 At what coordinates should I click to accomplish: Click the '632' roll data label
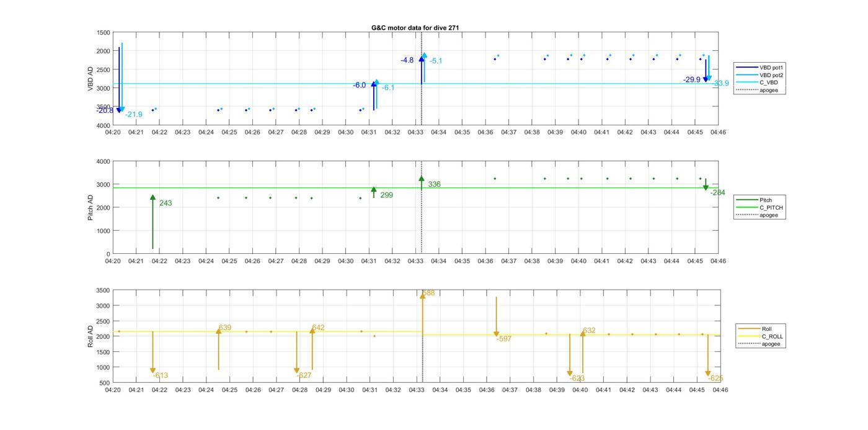(589, 331)
